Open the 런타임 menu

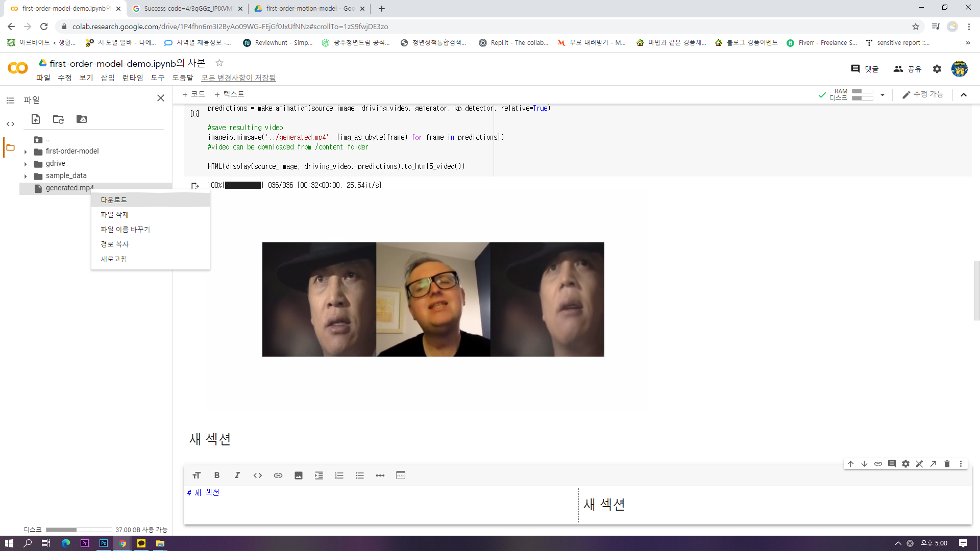point(133,78)
